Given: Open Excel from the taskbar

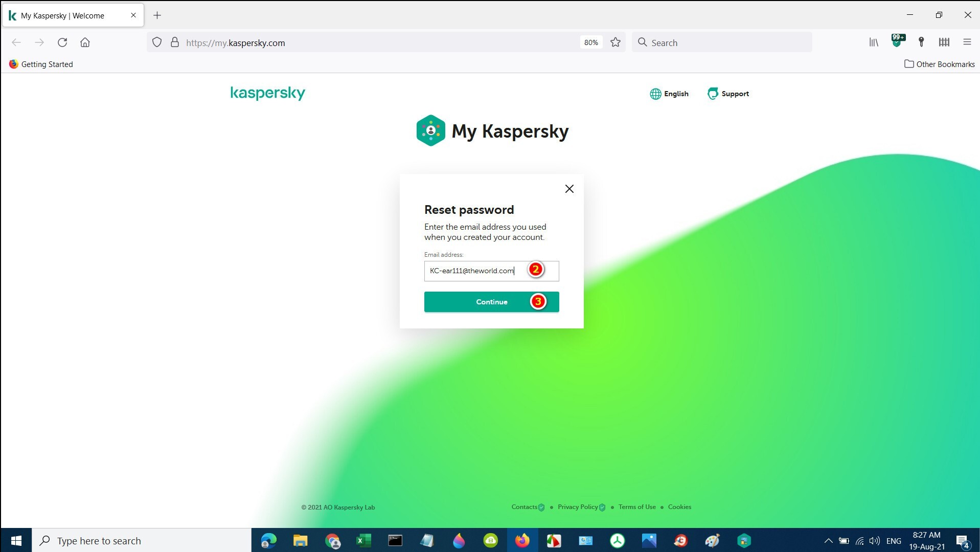Looking at the screenshot, I should tap(363, 541).
